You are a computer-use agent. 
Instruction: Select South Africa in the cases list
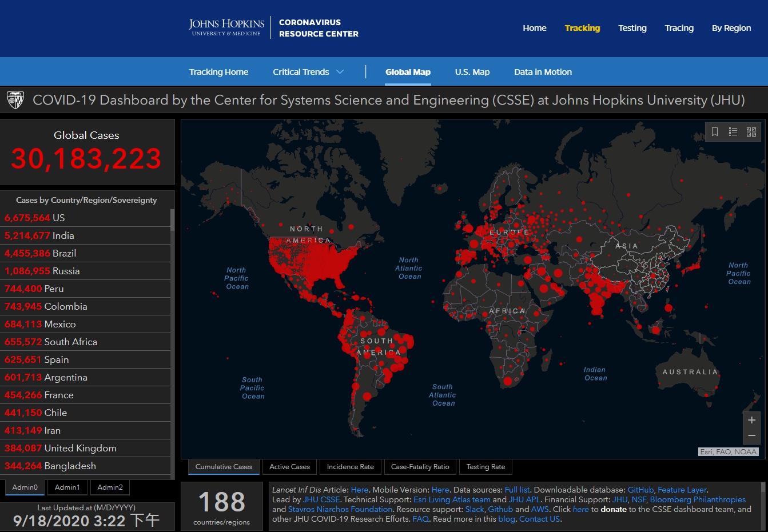tap(85, 342)
